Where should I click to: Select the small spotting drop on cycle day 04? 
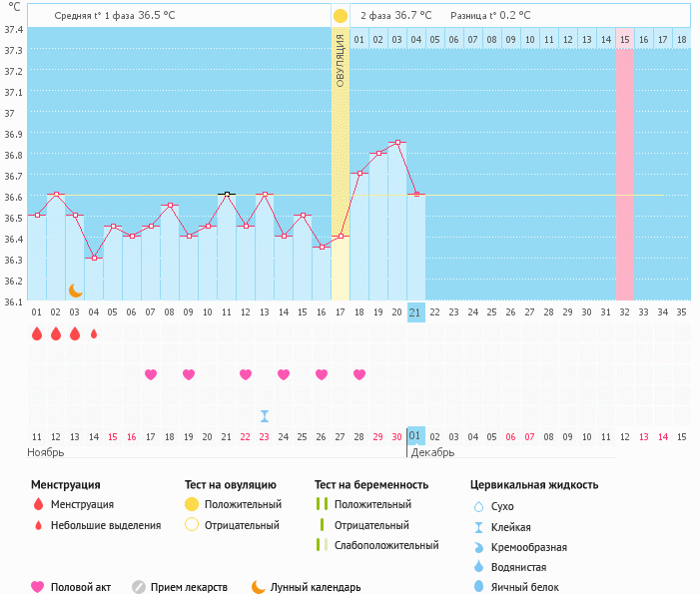pyautogui.click(x=94, y=334)
